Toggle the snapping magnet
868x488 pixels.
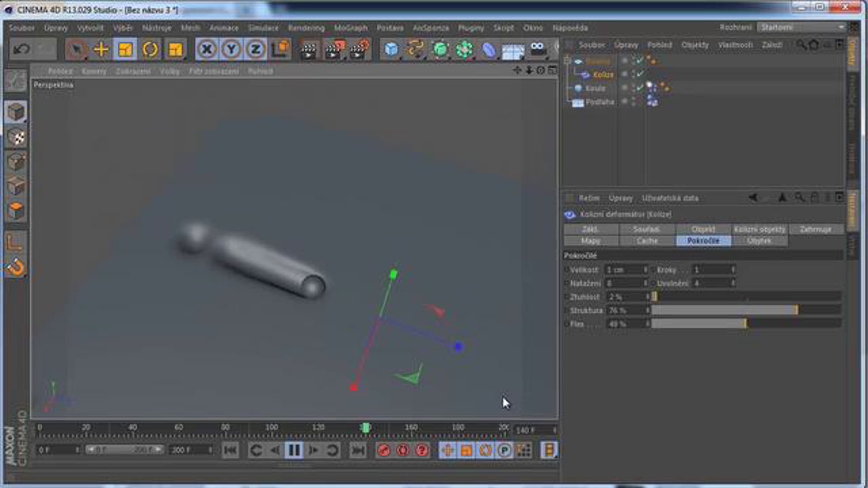(16, 267)
